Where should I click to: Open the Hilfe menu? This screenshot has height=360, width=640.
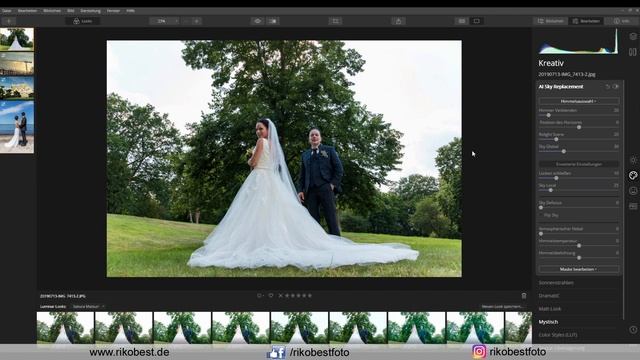click(130, 11)
